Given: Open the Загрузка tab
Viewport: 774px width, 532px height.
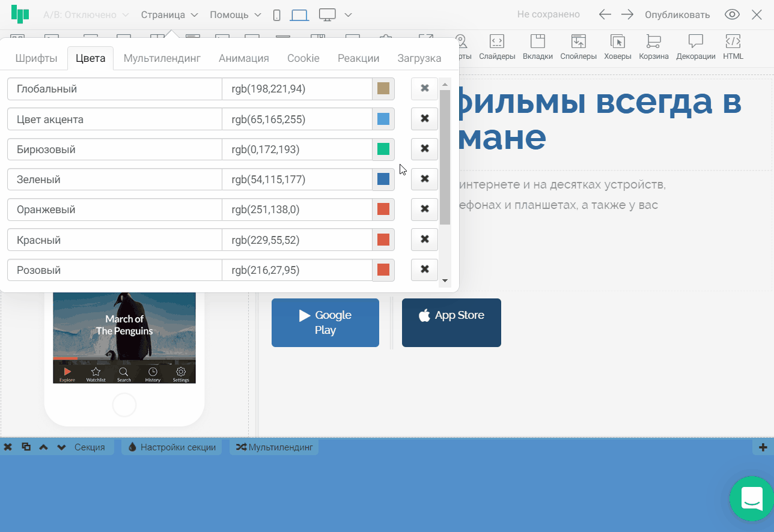Looking at the screenshot, I should pyautogui.click(x=419, y=58).
